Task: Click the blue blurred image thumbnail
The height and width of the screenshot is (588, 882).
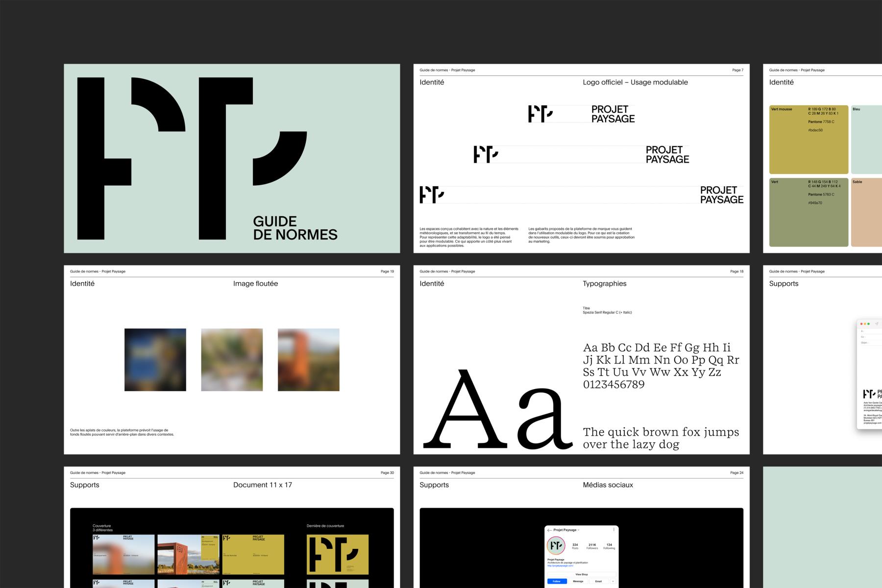Action: (155, 360)
